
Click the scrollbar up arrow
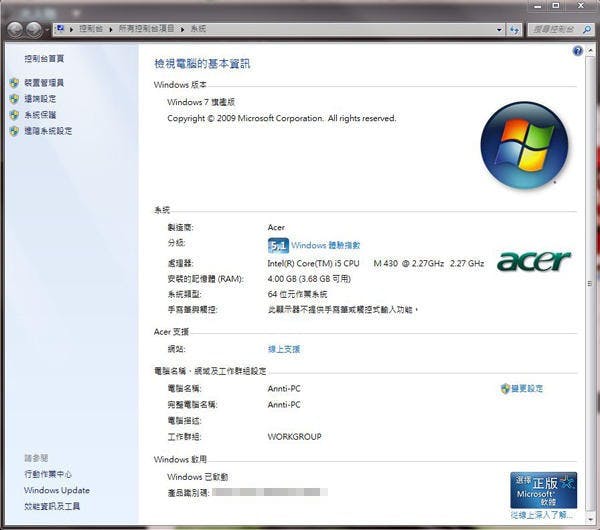(x=590, y=50)
